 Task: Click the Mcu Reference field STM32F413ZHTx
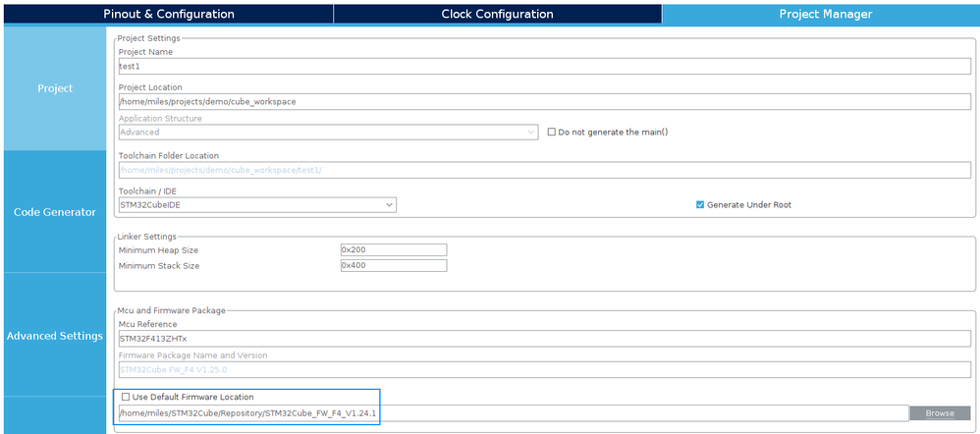coord(544,339)
